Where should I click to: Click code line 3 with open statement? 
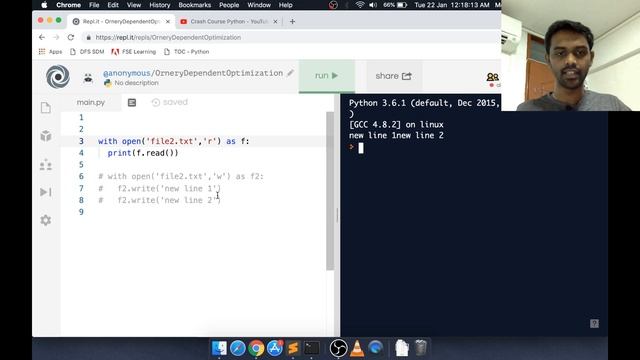(x=173, y=141)
